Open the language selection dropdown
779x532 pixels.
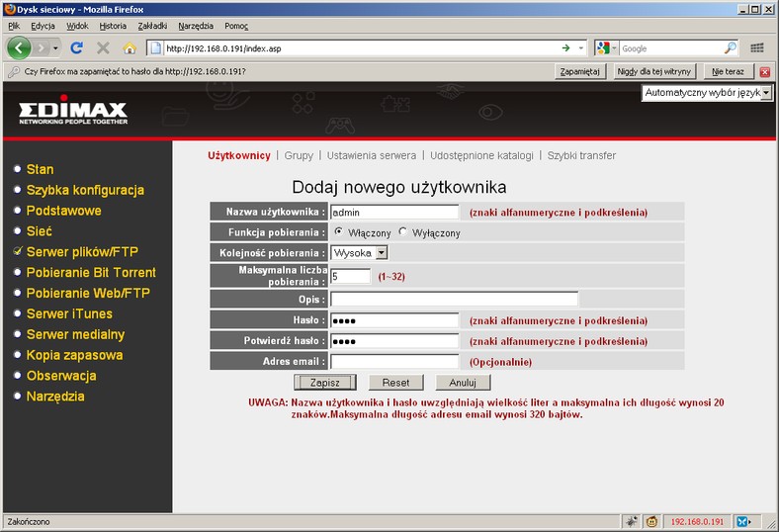[706, 92]
